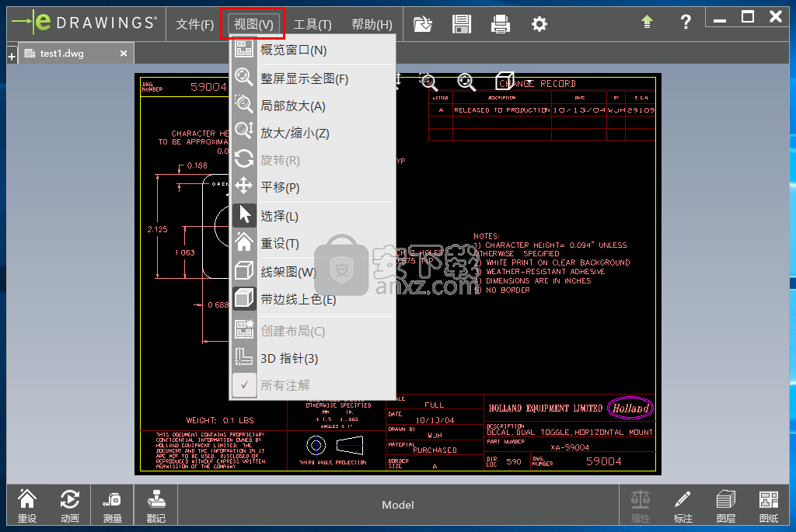Open the 标注 markup panel

click(x=683, y=506)
